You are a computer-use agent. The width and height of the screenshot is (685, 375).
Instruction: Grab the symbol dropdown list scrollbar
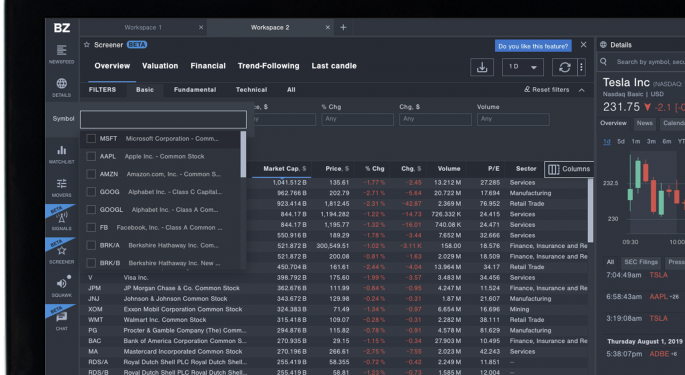pos(243,154)
